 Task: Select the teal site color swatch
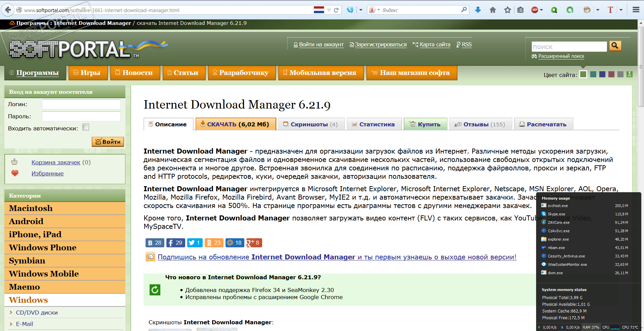[593, 74]
